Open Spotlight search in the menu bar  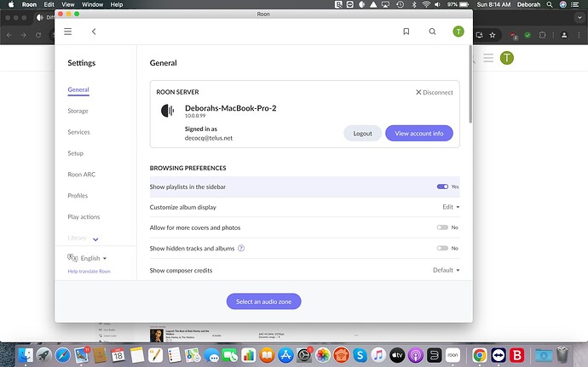point(550,4)
